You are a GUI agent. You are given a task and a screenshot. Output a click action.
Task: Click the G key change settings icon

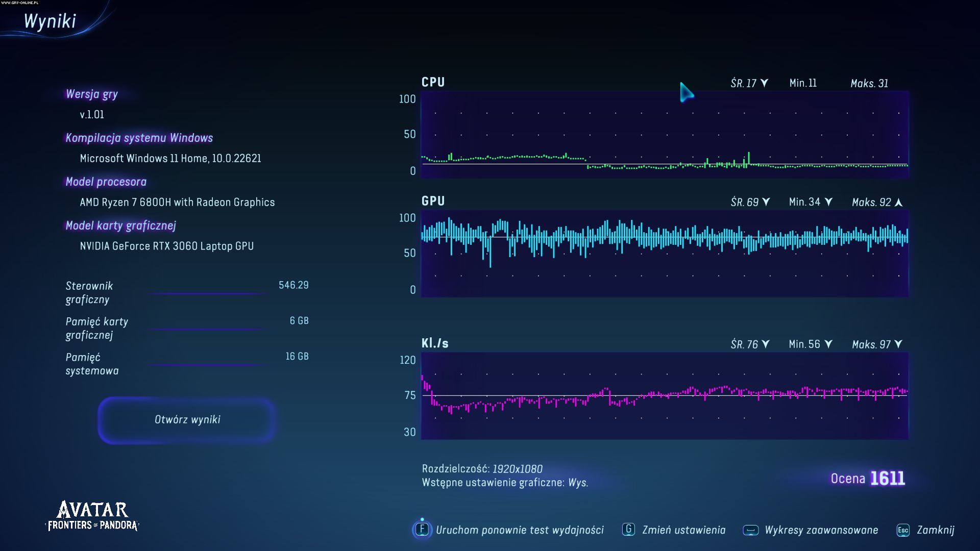pos(628,530)
